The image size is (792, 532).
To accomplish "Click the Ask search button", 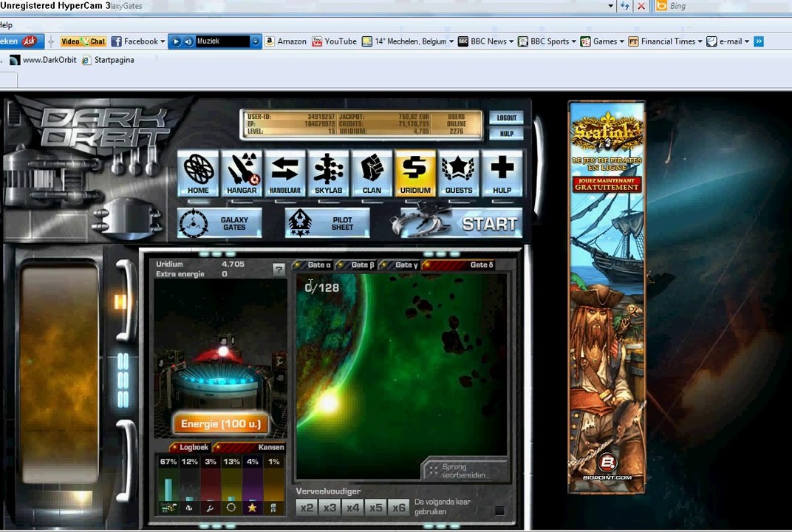I will [x=20, y=41].
